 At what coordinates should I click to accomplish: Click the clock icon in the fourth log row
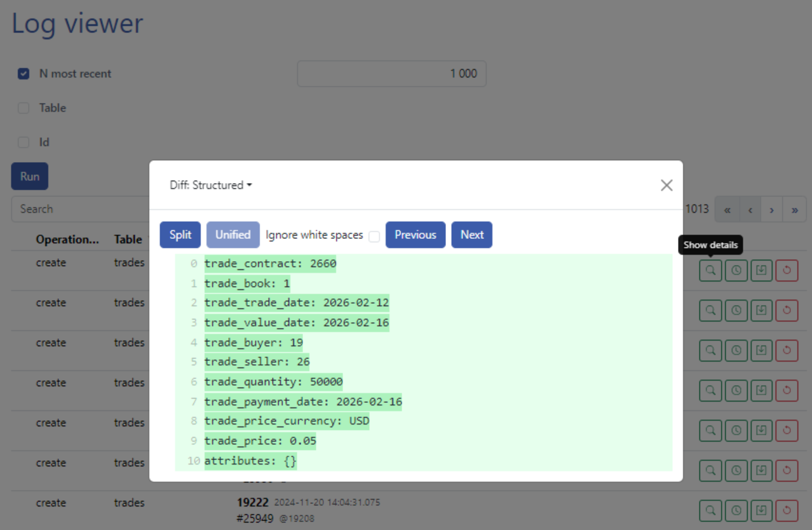click(736, 390)
